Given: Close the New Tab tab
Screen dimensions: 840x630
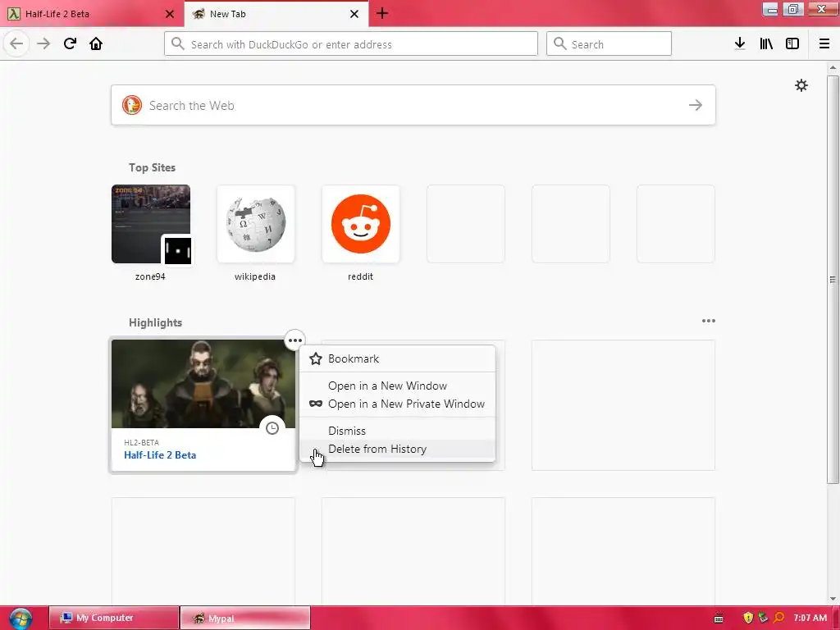Looking at the screenshot, I should (354, 14).
